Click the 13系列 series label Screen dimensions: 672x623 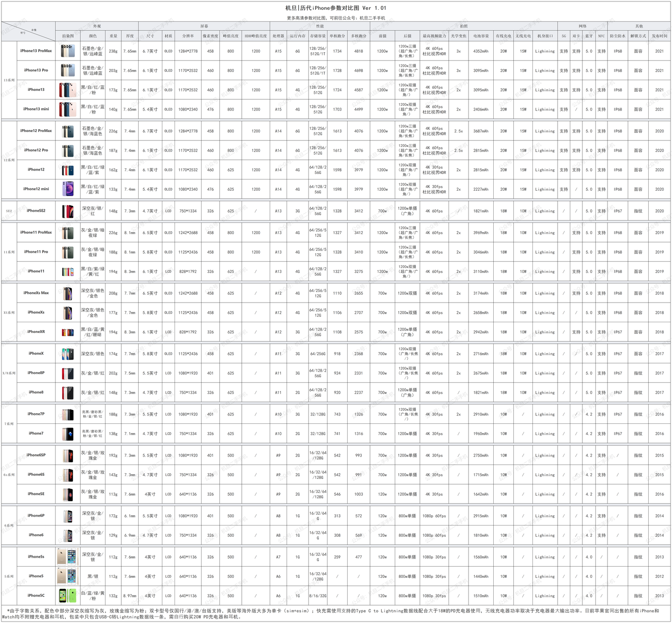pyautogui.click(x=9, y=80)
